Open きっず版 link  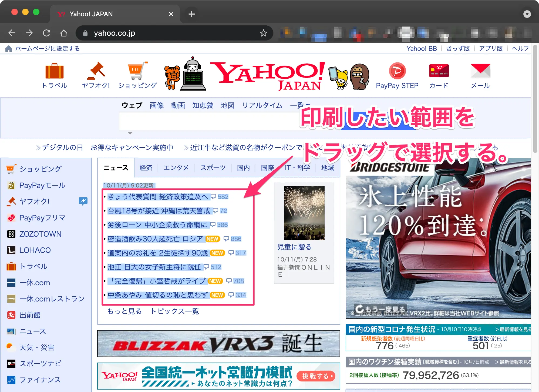[x=458, y=49]
